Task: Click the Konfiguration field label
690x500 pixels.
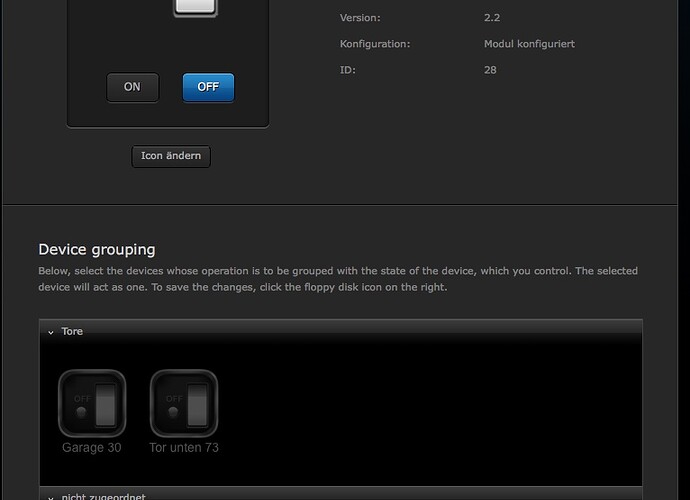Action: [375, 44]
